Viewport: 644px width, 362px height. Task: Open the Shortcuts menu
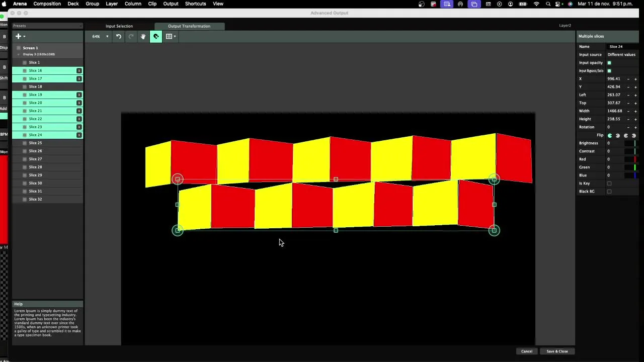tap(195, 4)
